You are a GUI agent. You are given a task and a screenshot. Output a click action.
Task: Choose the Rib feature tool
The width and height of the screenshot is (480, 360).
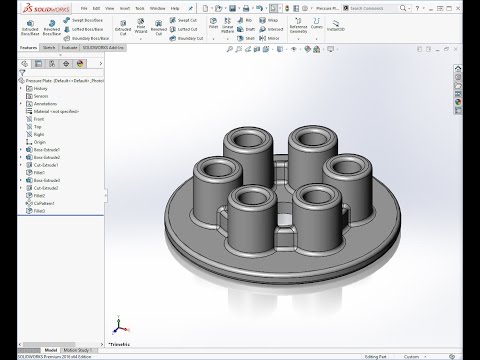pos(244,20)
